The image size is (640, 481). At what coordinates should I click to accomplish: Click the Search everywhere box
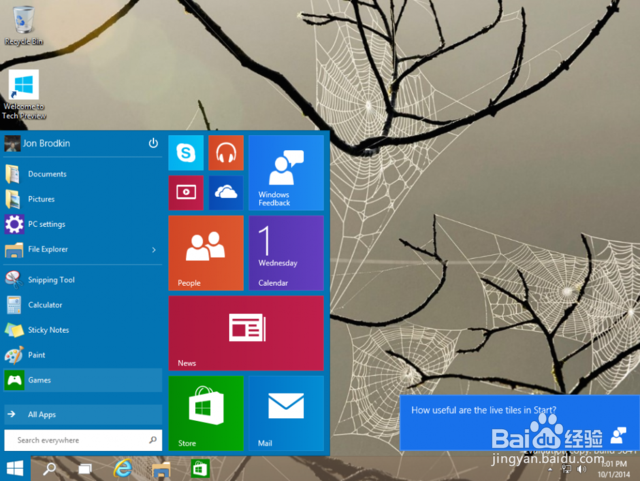[83, 440]
